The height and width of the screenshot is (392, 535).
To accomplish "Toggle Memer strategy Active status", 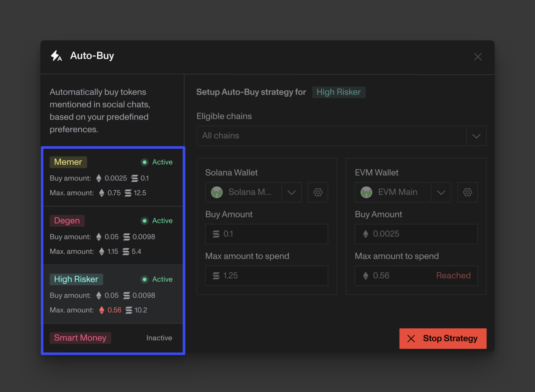I will pyautogui.click(x=157, y=162).
